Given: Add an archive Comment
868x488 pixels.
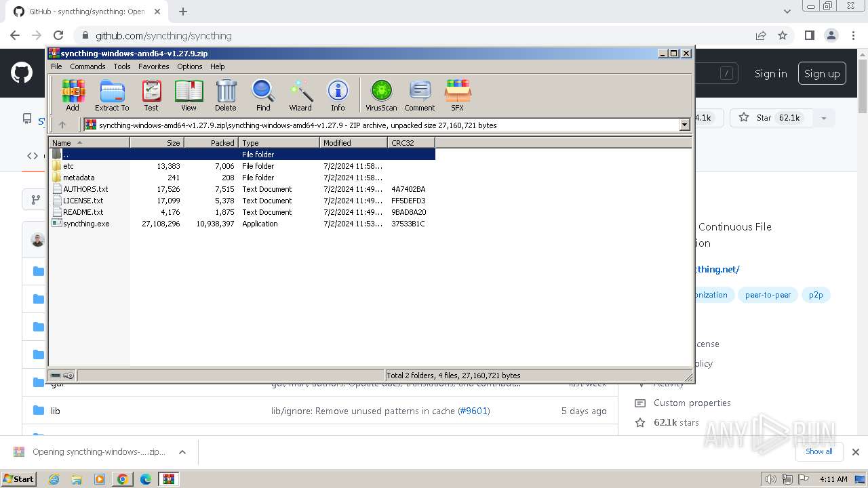Looking at the screenshot, I should (420, 95).
